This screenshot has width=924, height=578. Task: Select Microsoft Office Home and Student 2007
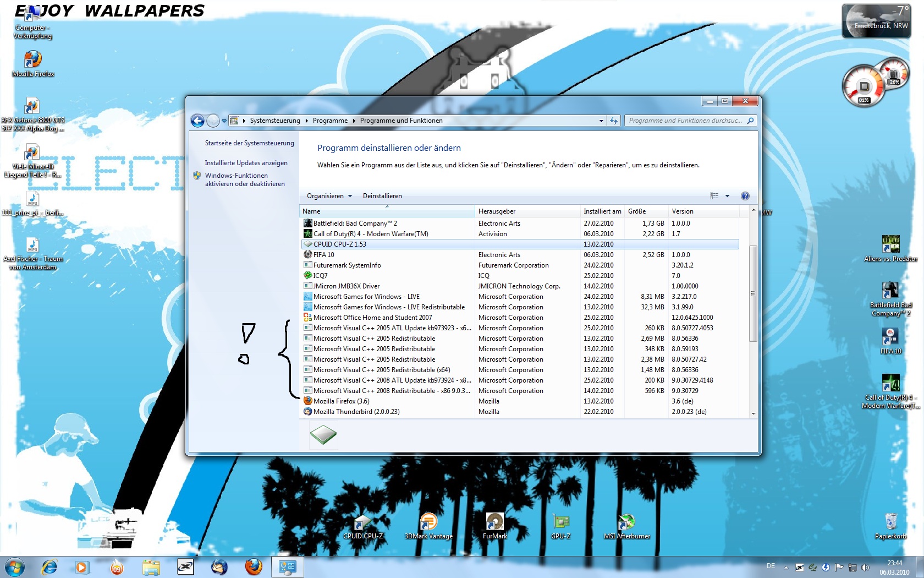[x=520, y=318]
